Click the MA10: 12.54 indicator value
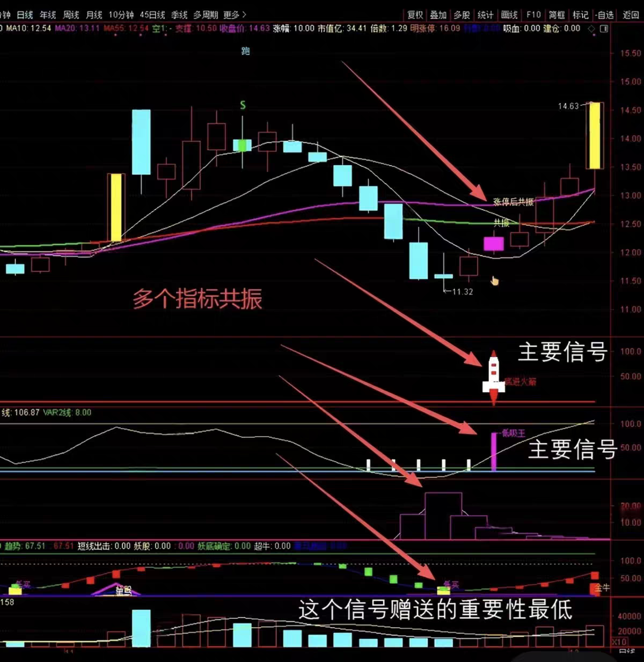The height and width of the screenshot is (662, 644). [28, 28]
